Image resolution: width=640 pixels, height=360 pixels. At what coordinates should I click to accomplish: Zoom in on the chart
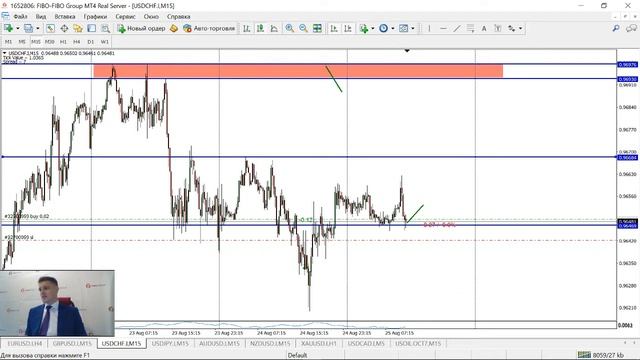[x=289, y=28]
